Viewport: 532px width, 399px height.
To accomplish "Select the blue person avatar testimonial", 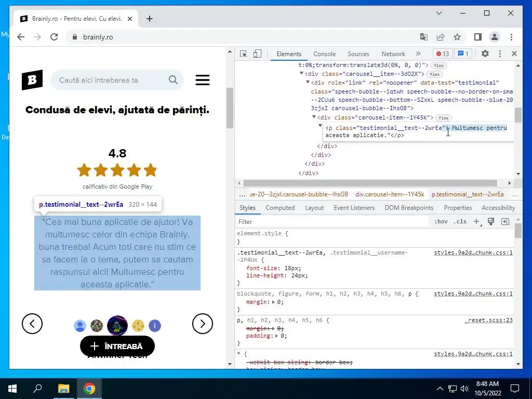I will tap(80, 326).
